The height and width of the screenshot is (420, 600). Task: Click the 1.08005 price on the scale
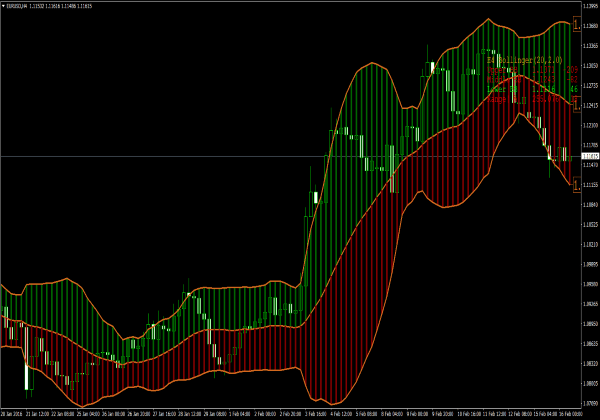click(x=591, y=383)
